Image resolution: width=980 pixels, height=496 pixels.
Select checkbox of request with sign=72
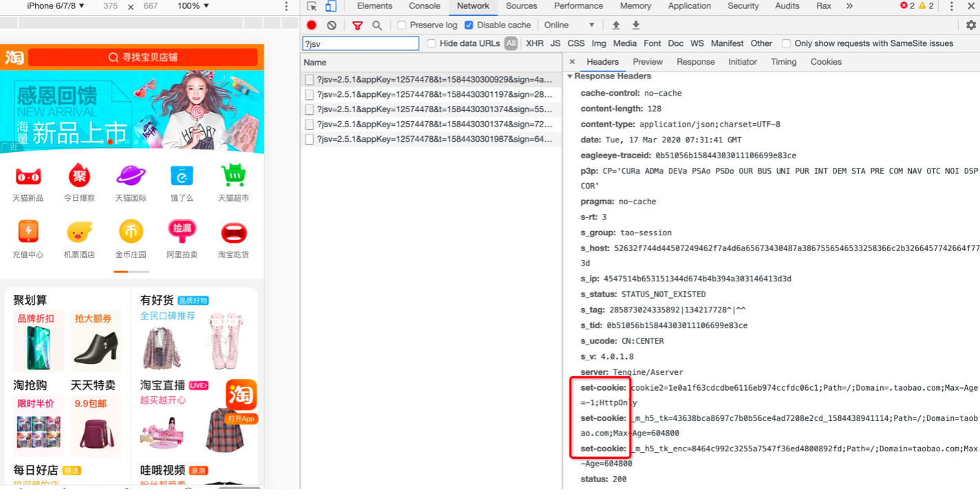[x=309, y=125]
